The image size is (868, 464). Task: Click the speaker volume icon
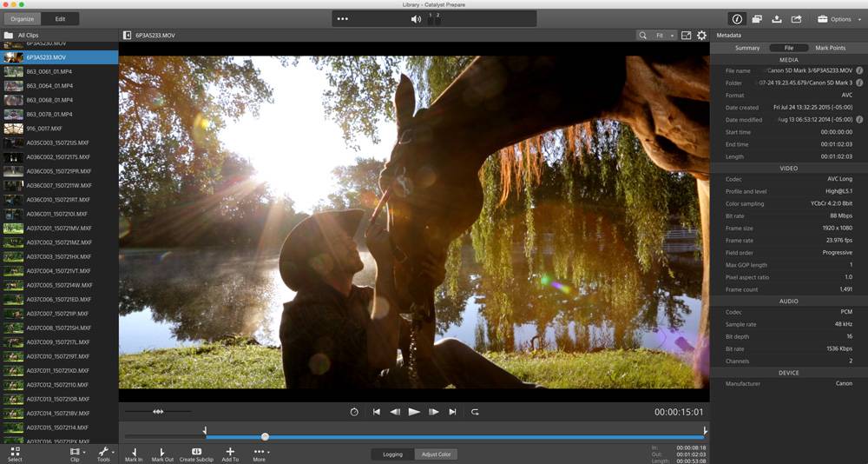coord(416,19)
